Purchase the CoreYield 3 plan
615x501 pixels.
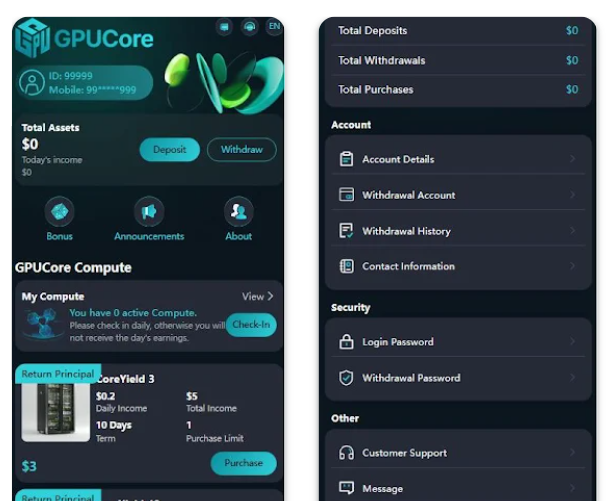(x=244, y=463)
